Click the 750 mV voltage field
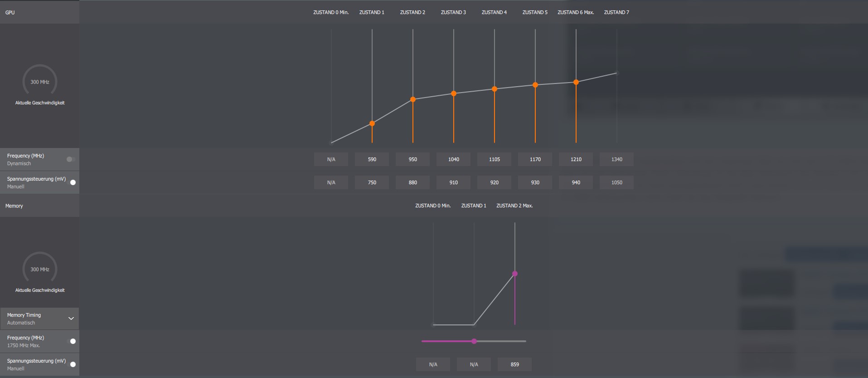This screenshot has width=868, height=378. tap(372, 182)
